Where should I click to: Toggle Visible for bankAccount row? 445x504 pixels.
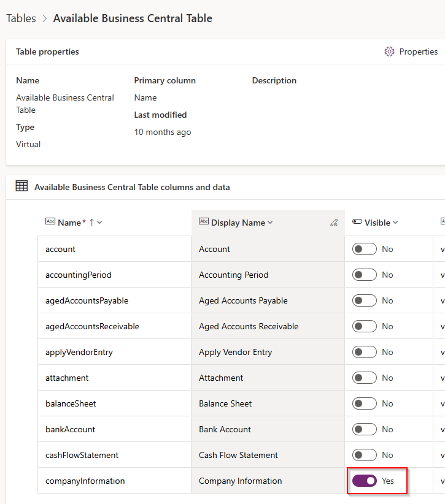click(364, 429)
